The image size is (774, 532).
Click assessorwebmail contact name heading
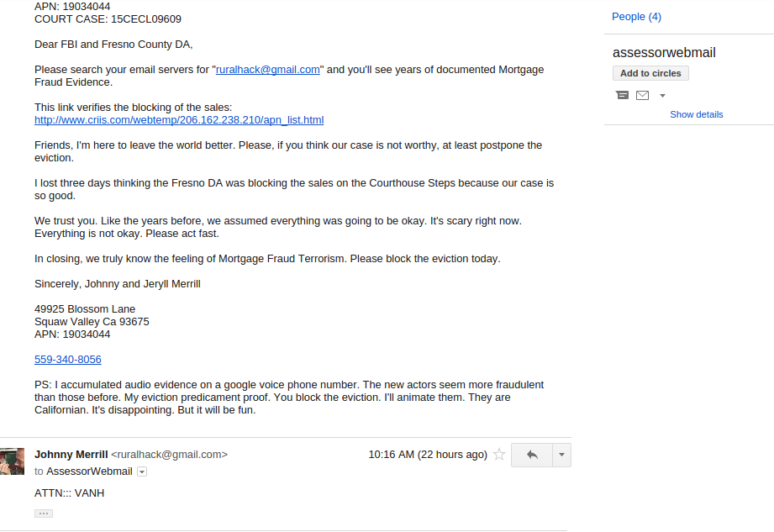click(664, 53)
